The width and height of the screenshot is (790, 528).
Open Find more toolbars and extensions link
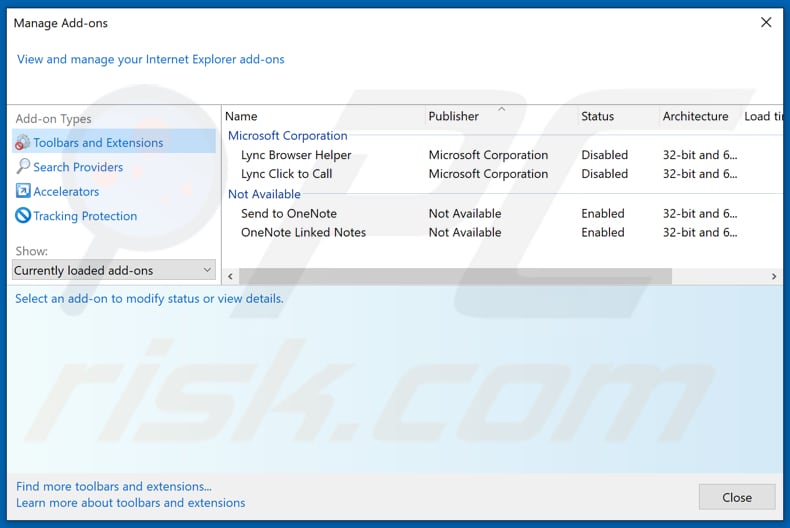pos(114,487)
